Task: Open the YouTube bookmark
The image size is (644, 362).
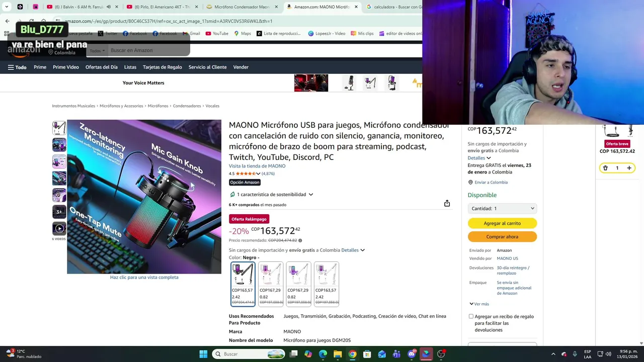Action: click(x=217, y=33)
